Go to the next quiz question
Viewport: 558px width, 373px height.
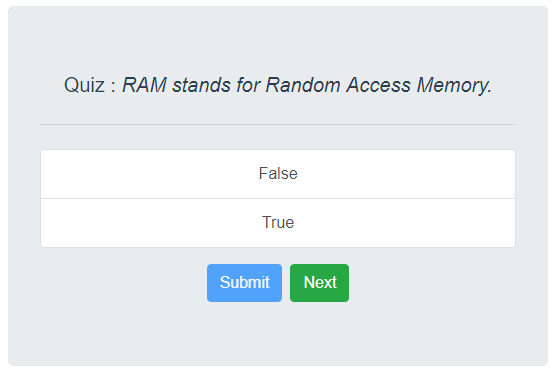320,283
